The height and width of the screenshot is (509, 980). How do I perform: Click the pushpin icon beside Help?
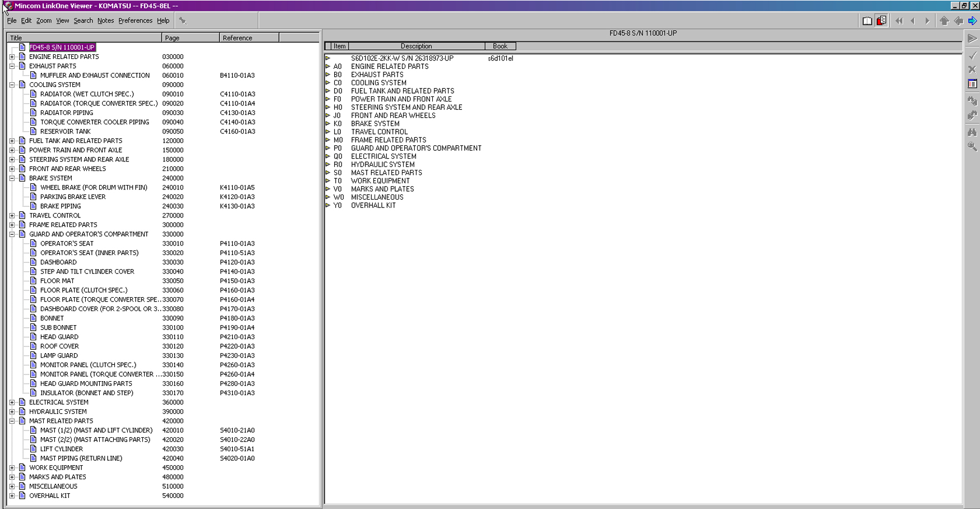[x=182, y=21]
